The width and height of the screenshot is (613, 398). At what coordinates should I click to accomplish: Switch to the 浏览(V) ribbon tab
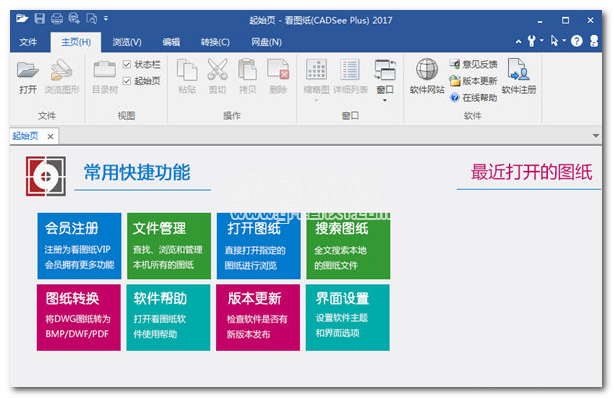click(x=127, y=42)
